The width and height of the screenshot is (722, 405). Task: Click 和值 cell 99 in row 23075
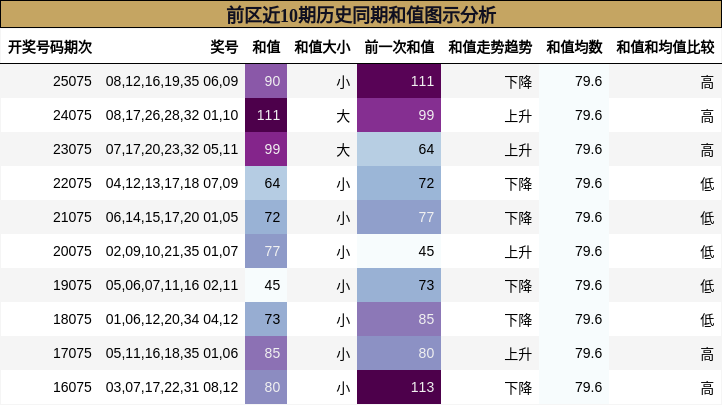[266, 150]
